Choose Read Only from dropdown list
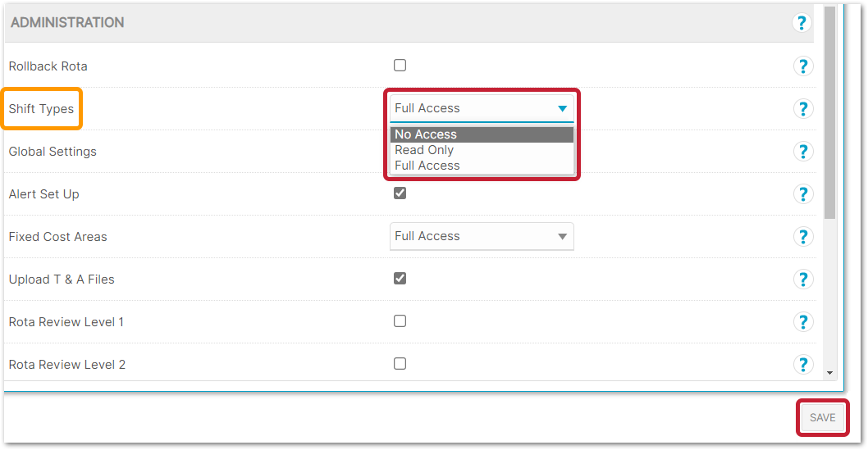This screenshot has width=868, height=450. point(424,150)
